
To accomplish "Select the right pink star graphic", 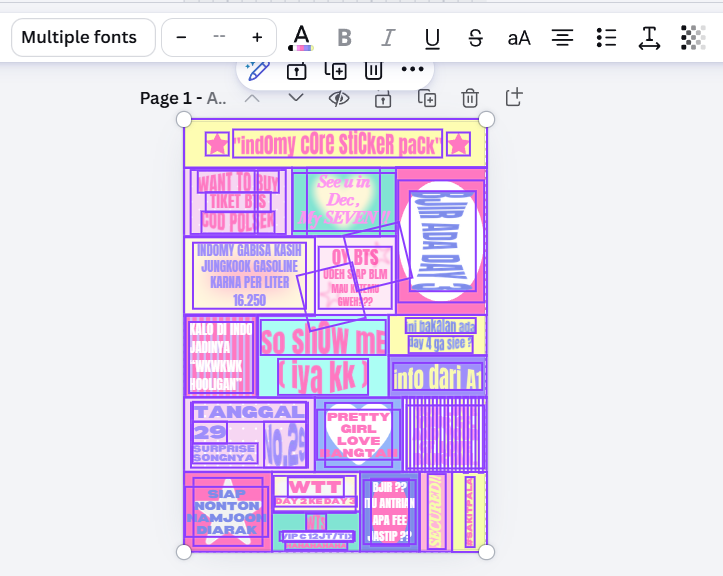I will (x=458, y=144).
